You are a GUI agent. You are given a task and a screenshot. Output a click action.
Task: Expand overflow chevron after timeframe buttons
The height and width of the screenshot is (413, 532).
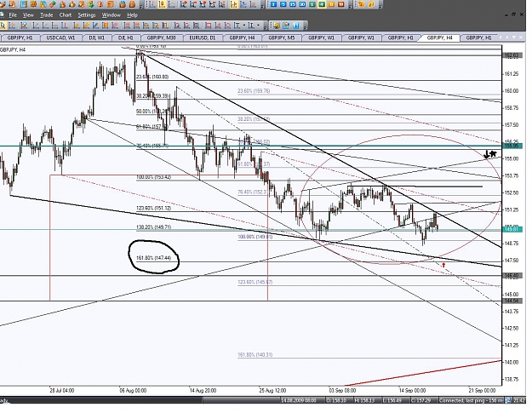(x=350, y=7)
